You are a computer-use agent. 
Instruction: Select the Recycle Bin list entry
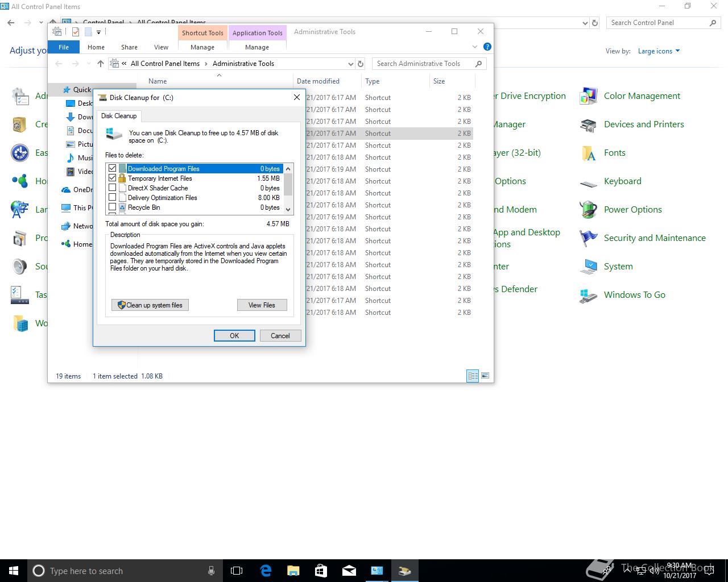pyautogui.click(x=144, y=207)
